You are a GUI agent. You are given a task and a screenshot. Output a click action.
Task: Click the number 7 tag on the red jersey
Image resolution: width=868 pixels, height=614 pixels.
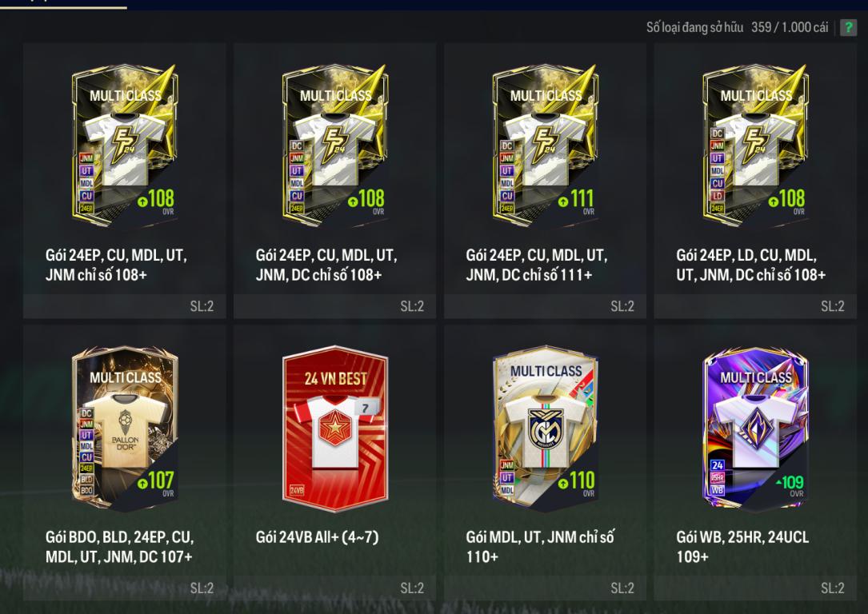click(366, 409)
